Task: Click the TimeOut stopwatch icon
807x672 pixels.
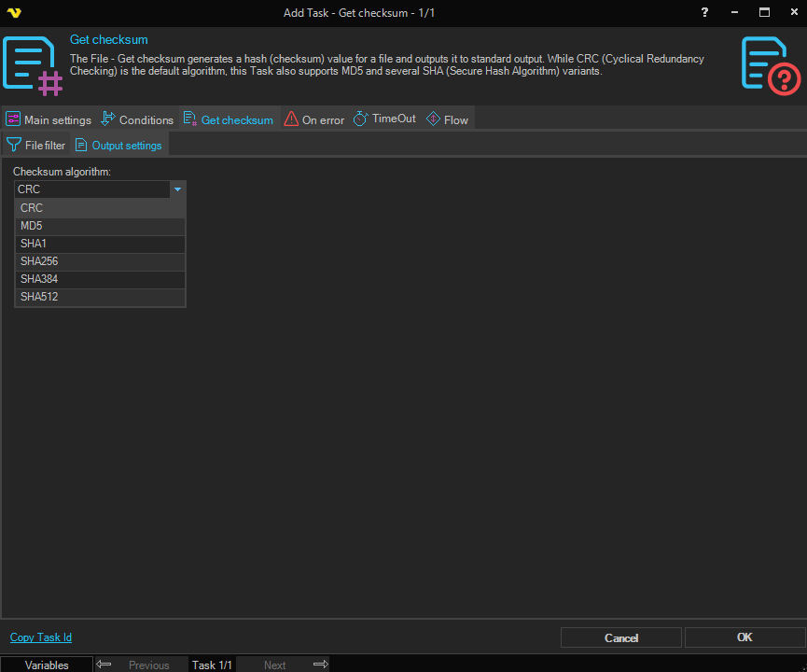Action: [360, 119]
